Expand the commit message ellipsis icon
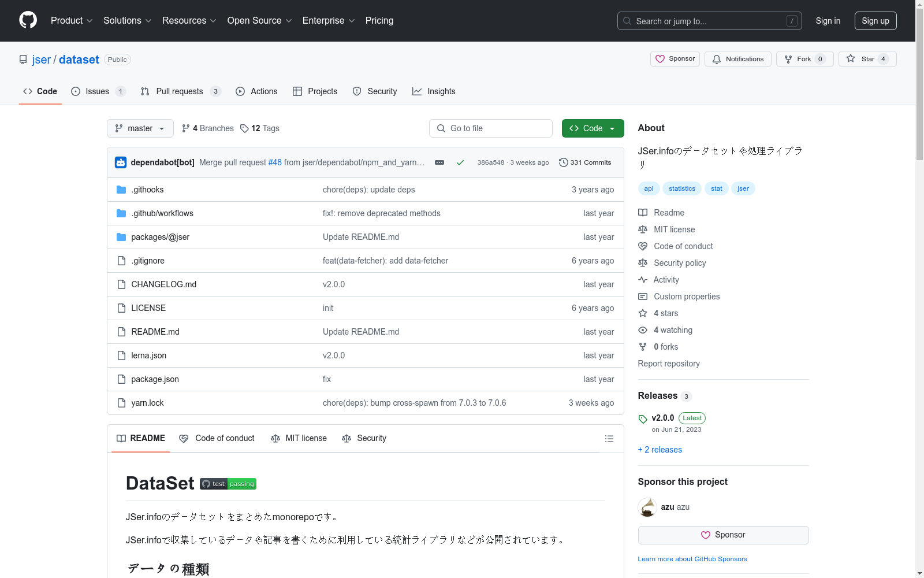This screenshot has height=578, width=924. click(439, 162)
